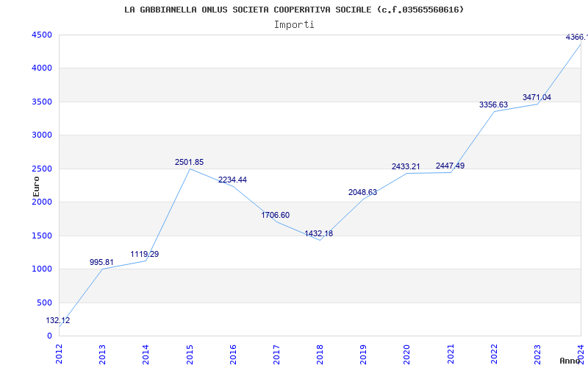Select the 3471.04 data label
This screenshot has width=588, height=368.
[537, 97]
